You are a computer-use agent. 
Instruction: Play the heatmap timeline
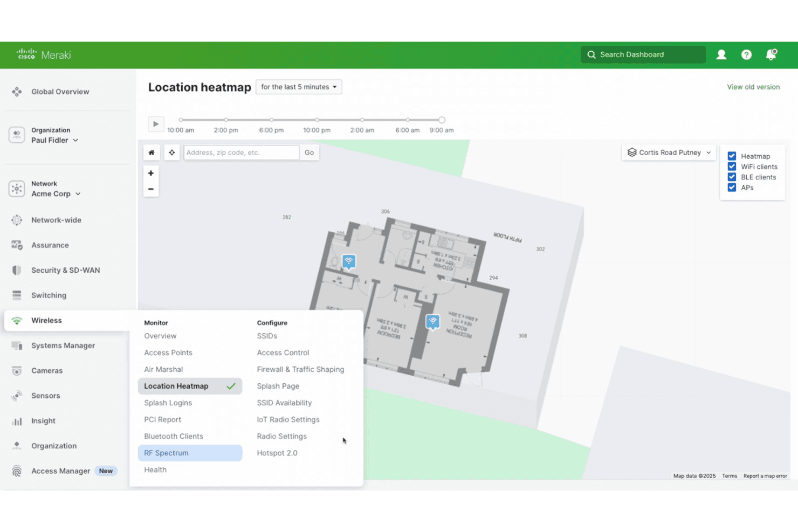pyautogui.click(x=156, y=124)
